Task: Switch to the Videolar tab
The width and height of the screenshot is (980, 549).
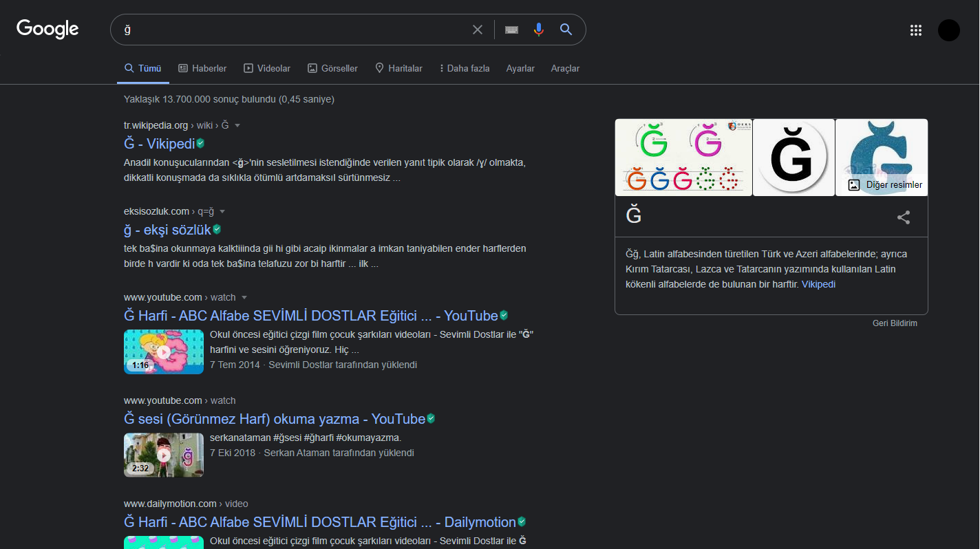Action: [x=267, y=68]
